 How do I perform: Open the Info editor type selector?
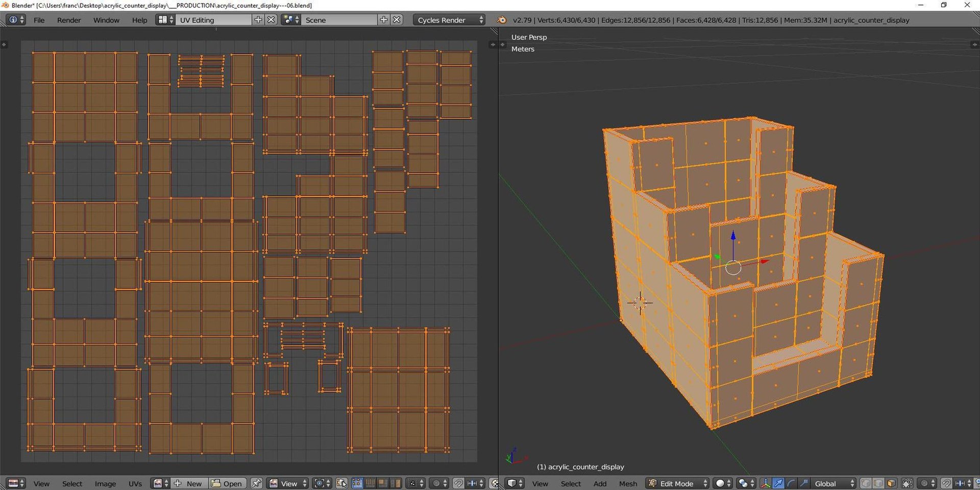(x=15, y=20)
